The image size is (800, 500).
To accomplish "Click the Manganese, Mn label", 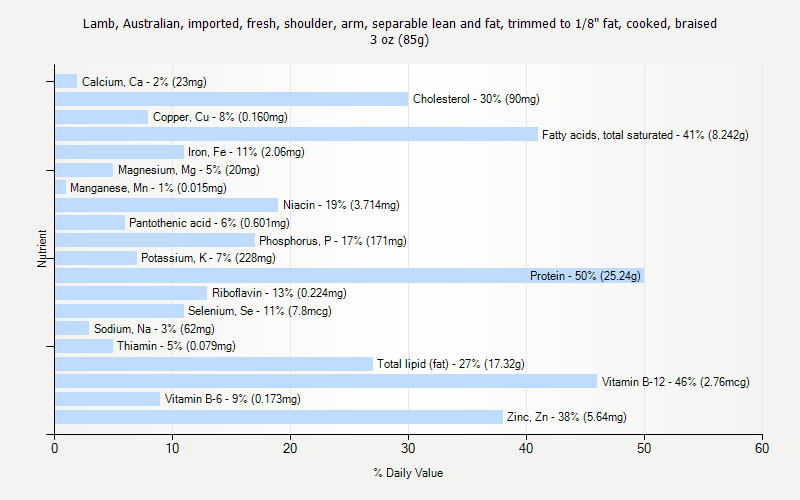I will (148, 188).
